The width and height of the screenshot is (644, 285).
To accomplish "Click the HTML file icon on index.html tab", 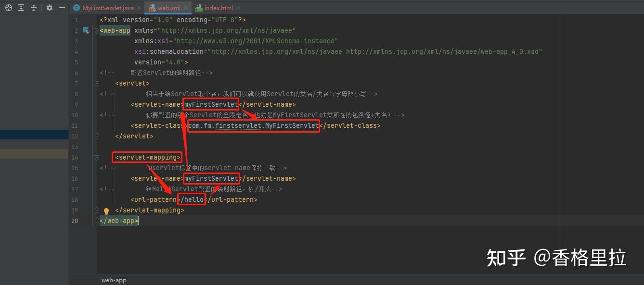I will pos(199,8).
